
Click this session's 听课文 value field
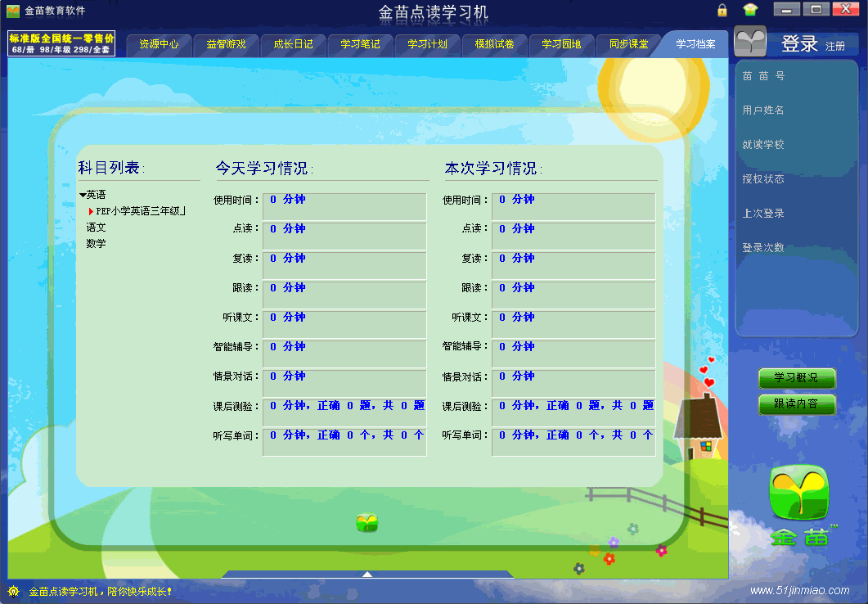click(x=573, y=324)
